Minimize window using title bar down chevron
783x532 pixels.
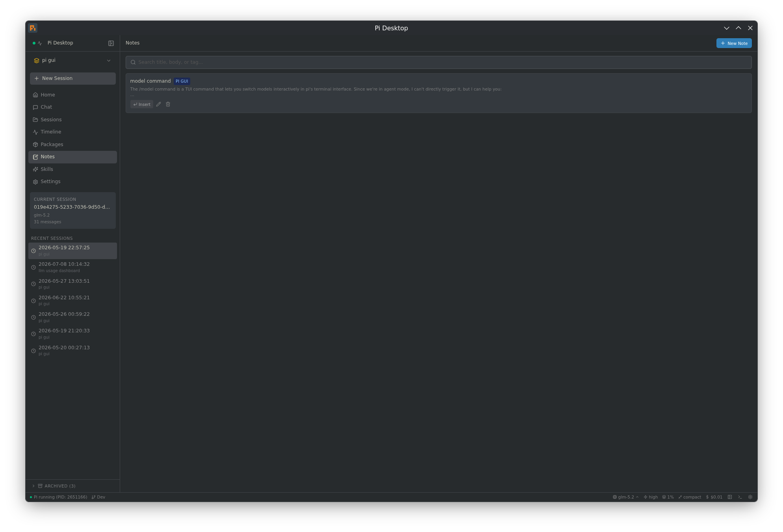tap(727, 28)
